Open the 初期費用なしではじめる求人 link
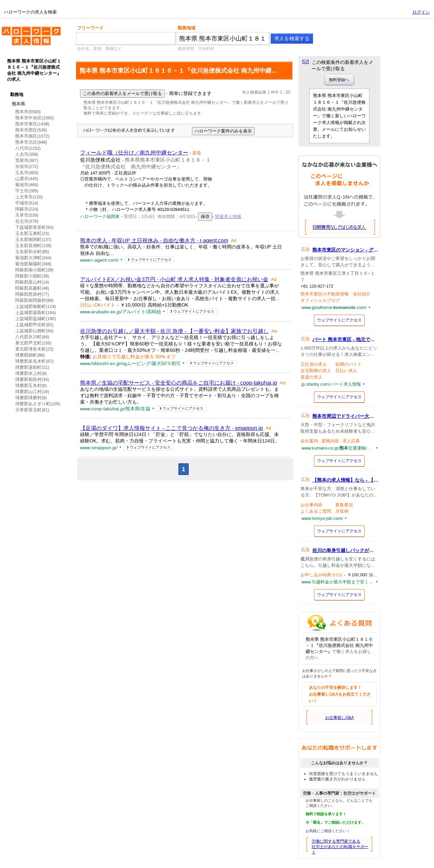 pyautogui.click(x=339, y=227)
